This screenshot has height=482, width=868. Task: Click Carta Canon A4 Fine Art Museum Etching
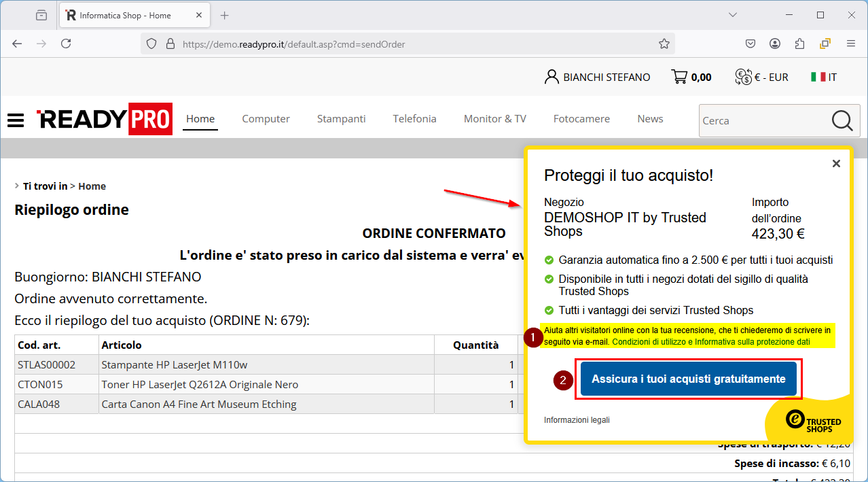(x=199, y=404)
